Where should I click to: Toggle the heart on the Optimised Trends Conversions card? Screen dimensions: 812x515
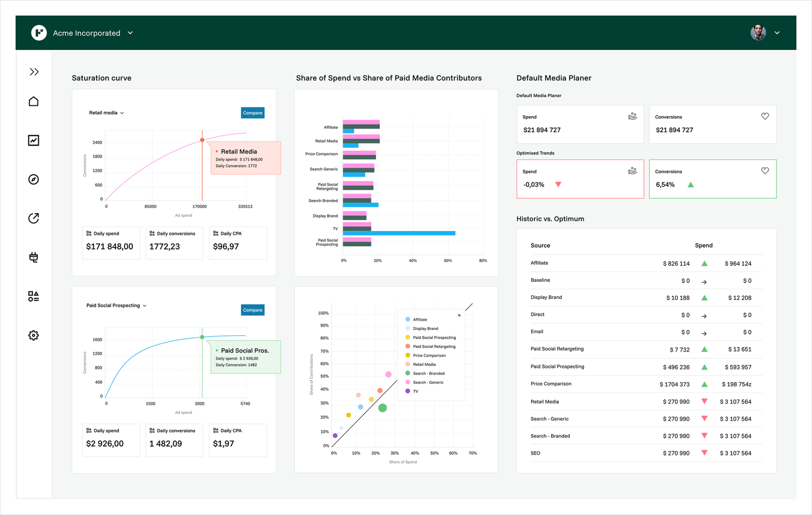click(x=765, y=171)
